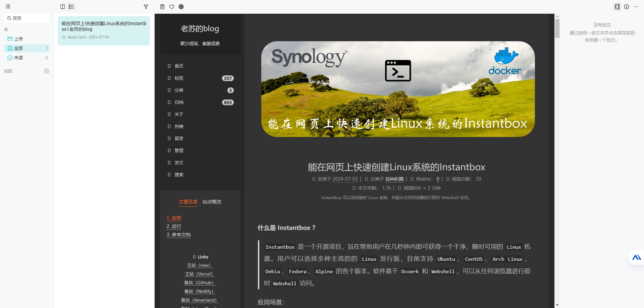644x308 pixels.
Task: Open 主站 (new) link
Action: (x=200, y=265)
